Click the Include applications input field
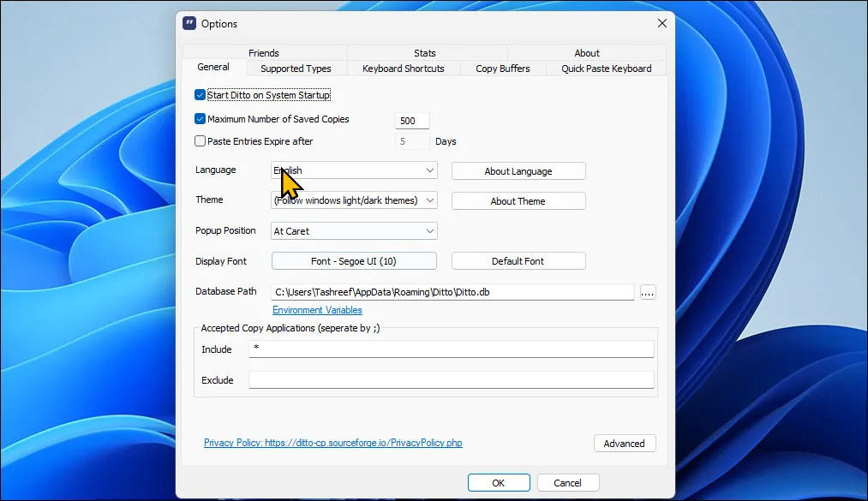Viewport: 868px width, 501px height. 452,349
